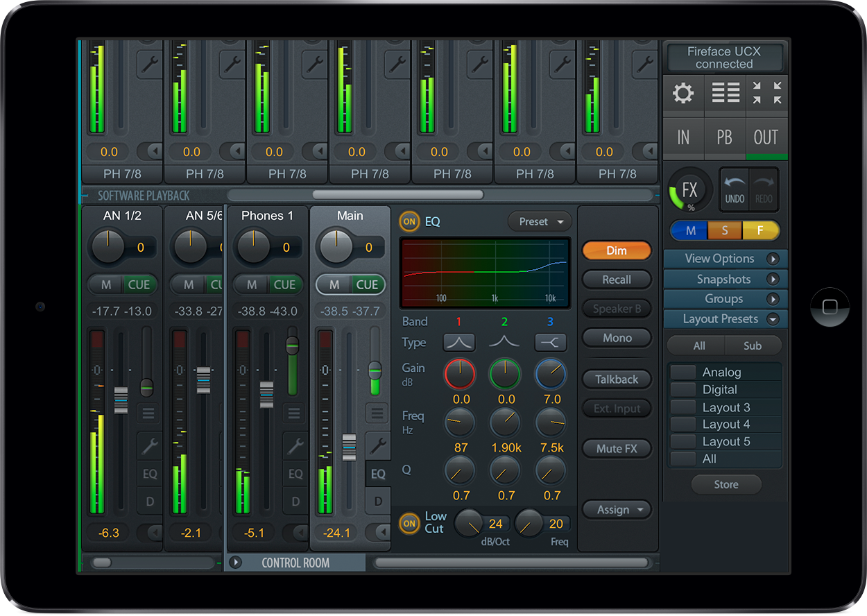867x616 pixels.
Task: Click the Low Cut dB/Oct knob
Action: (470, 523)
